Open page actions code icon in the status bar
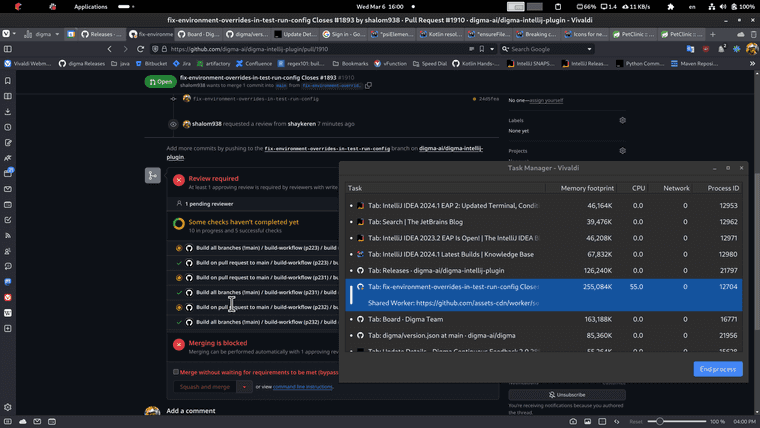Image resolution: width=760 pixels, height=428 pixels. 617,422
